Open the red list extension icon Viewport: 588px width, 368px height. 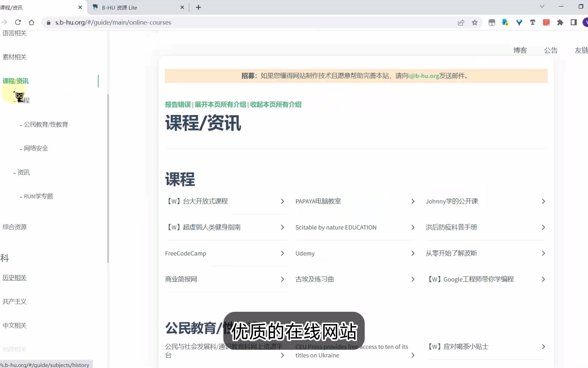pyautogui.click(x=546, y=22)
